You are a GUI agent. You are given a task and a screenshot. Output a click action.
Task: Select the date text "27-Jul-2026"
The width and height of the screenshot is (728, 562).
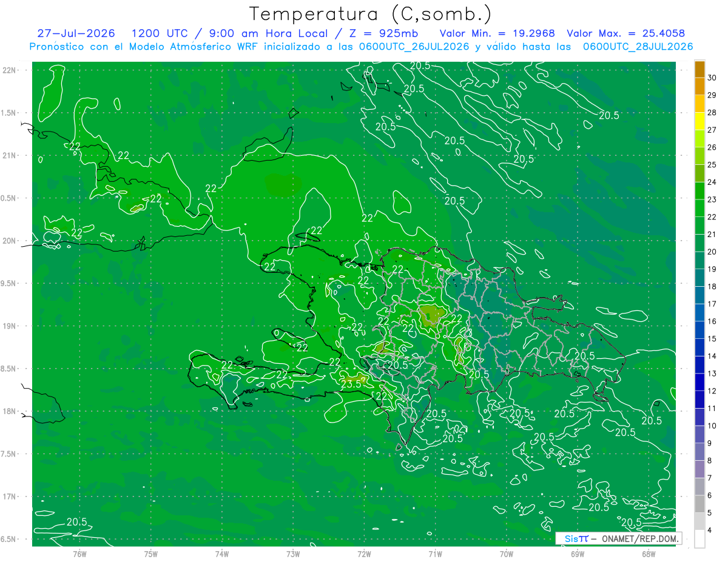point(76,33)
